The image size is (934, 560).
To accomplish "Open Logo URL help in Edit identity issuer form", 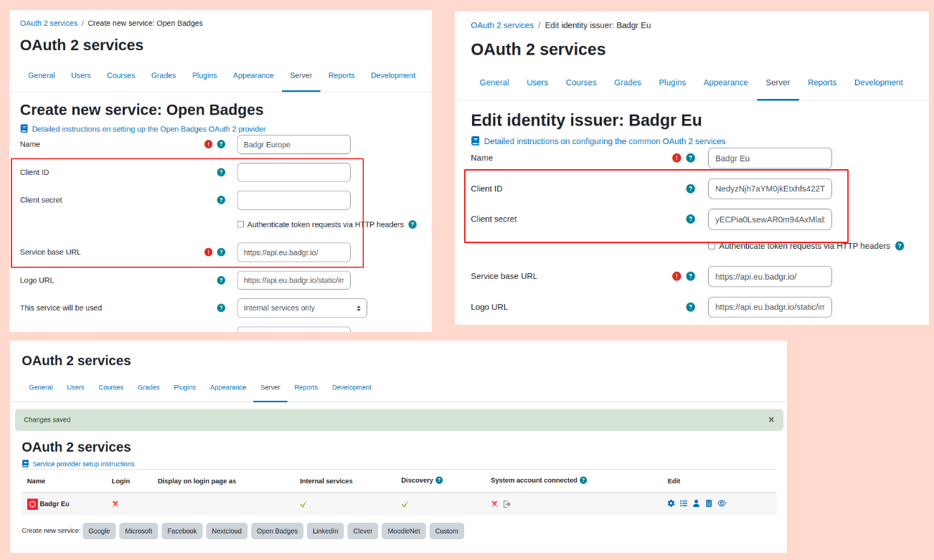I will tap(690, 307).
